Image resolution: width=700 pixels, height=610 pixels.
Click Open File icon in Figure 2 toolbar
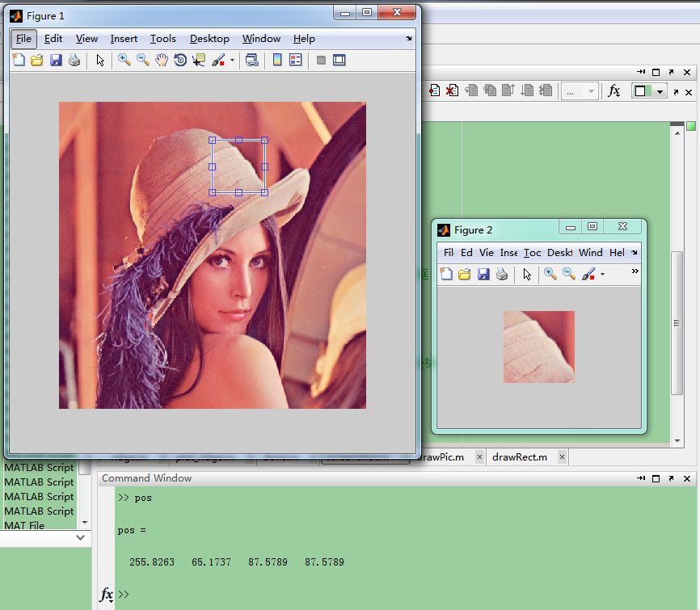click(x=465, y=274)
